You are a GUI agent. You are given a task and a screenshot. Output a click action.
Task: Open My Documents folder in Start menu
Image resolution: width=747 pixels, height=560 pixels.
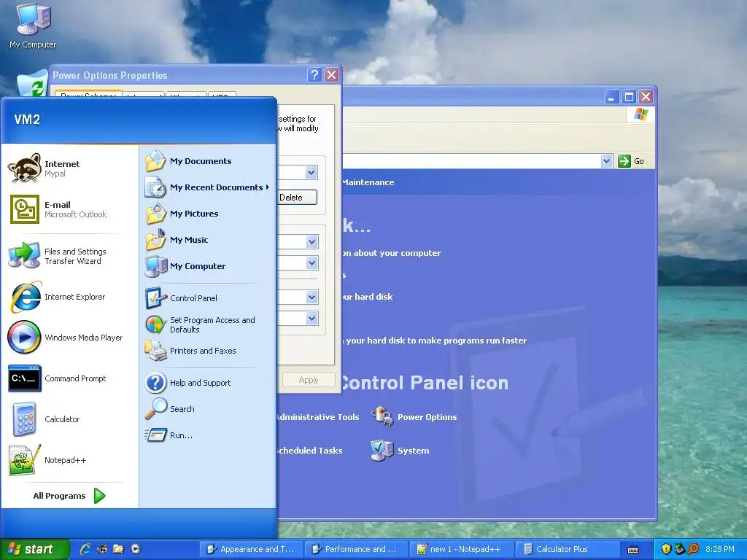point(189,161)
